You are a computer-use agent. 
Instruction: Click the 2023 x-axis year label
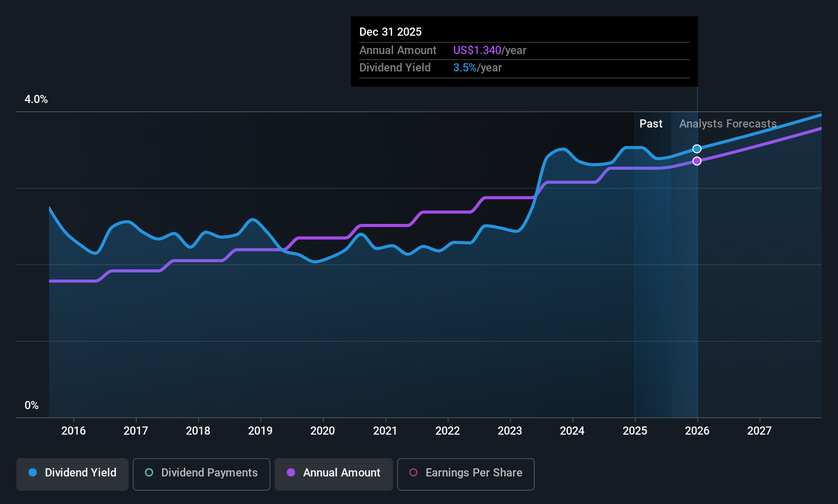pos(510,431)
